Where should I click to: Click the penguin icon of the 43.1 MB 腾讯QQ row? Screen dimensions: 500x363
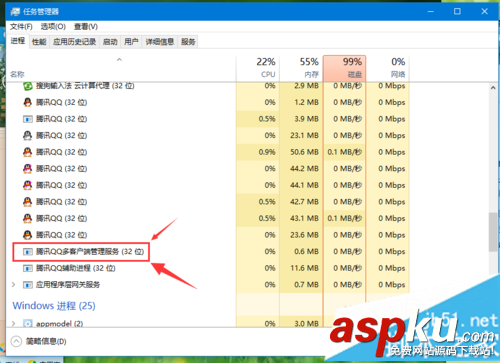(x=27, y=218)
